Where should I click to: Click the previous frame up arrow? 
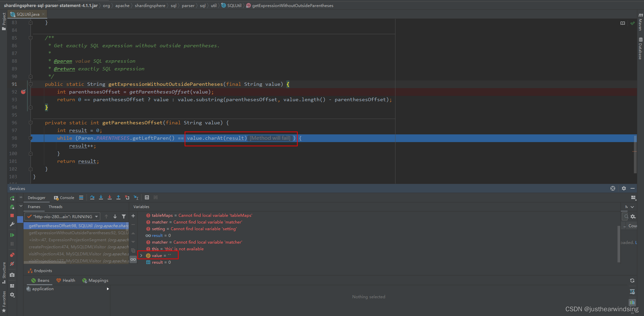106,216
